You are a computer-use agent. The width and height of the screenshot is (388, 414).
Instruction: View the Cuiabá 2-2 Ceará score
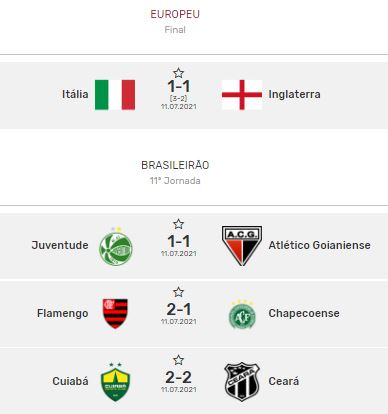(x=179, y=377)
